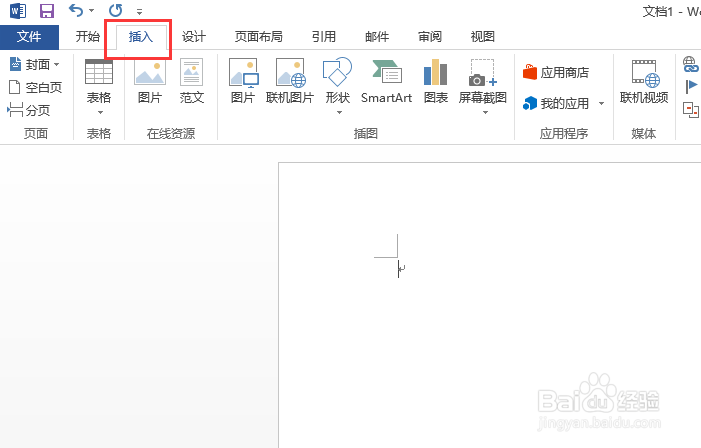Insert a cover page with 封面
Screen dimensions: 701x448
coord(30,64)
